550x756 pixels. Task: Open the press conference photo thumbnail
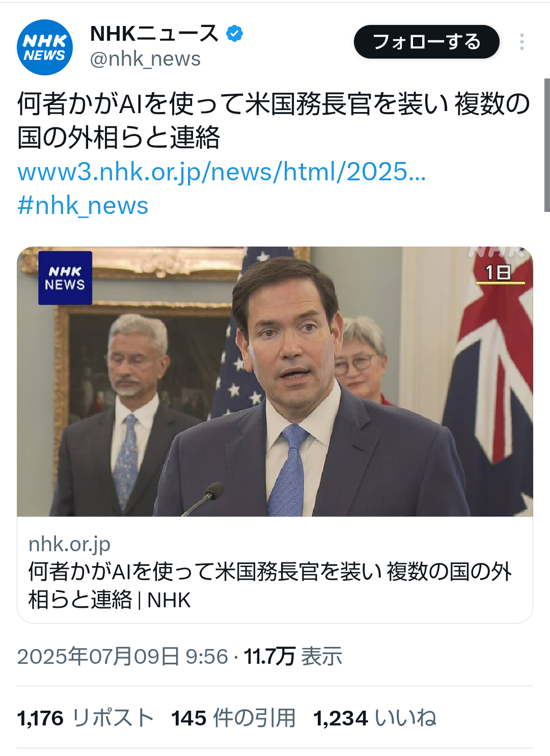click(275, 382)
